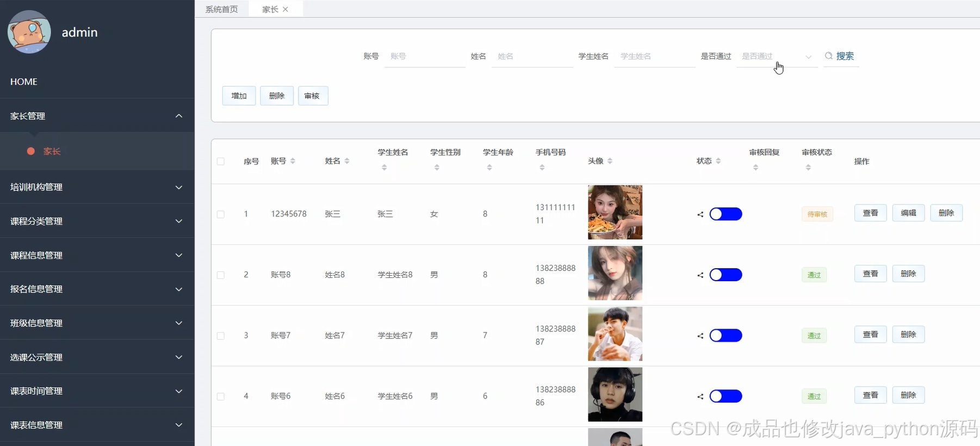Expand the 课程分类管理 menu
This screenshot has width=980, height=446.
click(97, 221)
